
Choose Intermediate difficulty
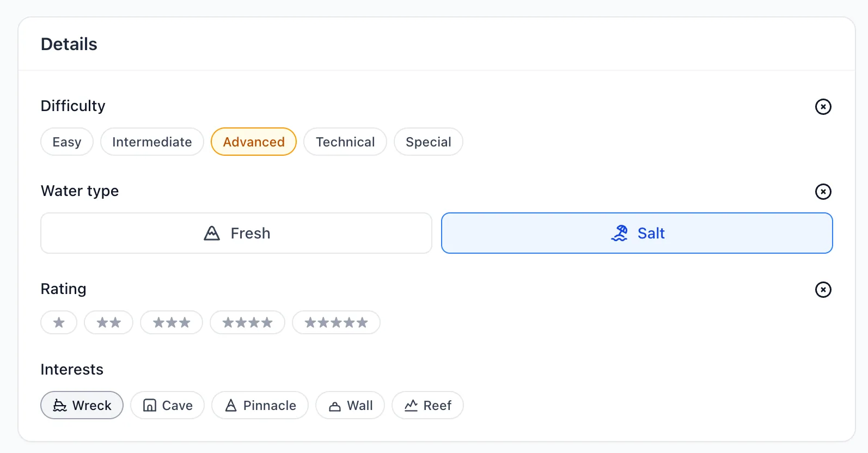152,142
